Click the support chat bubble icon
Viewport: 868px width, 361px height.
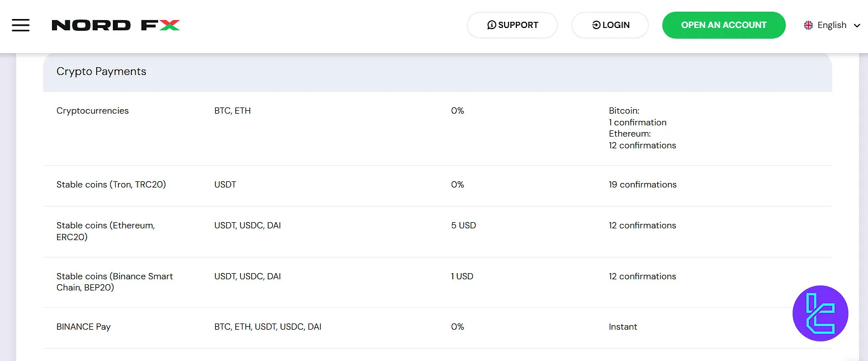(x=492, y=25)
